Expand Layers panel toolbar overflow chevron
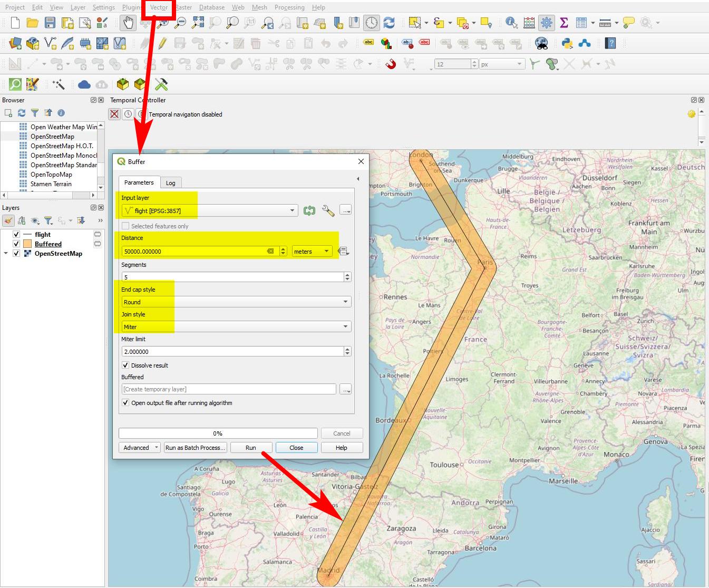Image resolution: width=709 pixels, height=588 pixels. point(100,220)
